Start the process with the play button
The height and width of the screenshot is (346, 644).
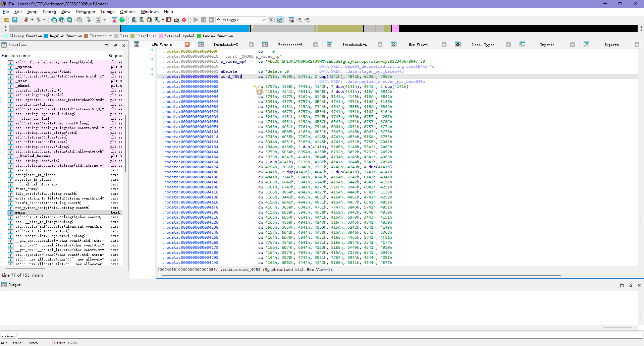click(196, 20)
